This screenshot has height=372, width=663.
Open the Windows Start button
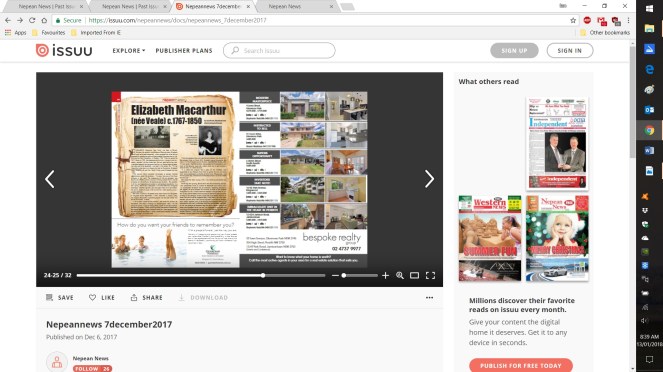649,8
